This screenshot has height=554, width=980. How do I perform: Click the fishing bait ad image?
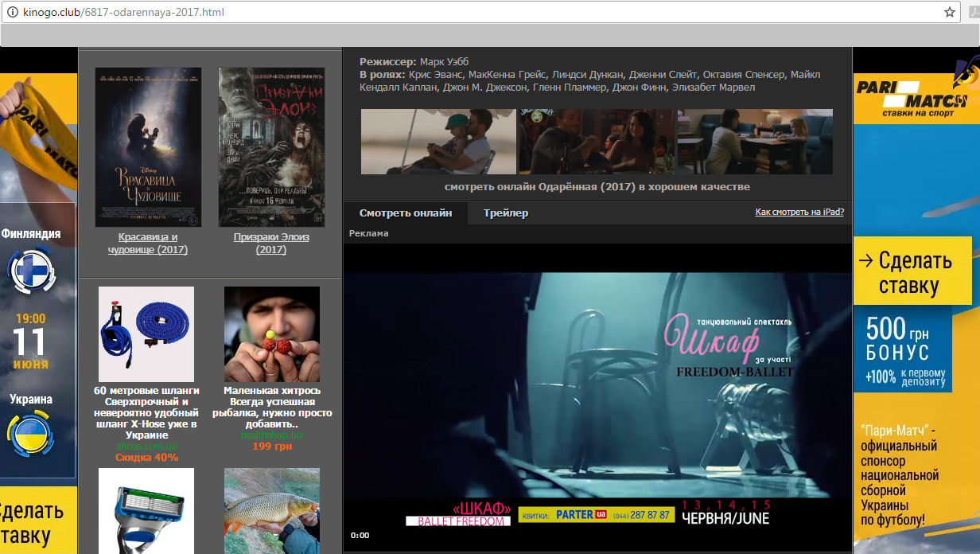point(271,334)
